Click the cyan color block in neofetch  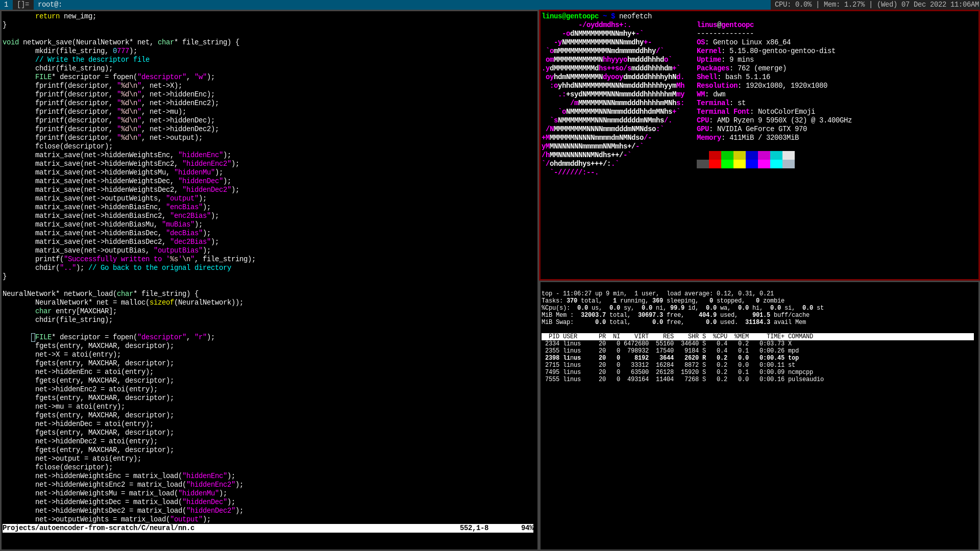776,160
